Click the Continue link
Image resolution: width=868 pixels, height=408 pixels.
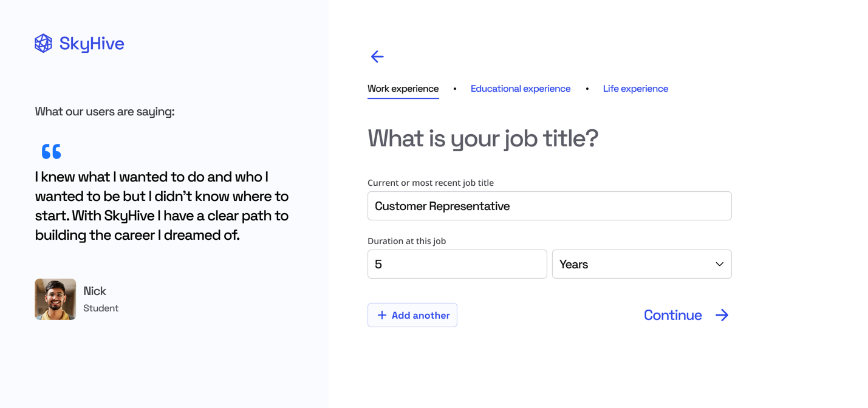click(686, 315)
